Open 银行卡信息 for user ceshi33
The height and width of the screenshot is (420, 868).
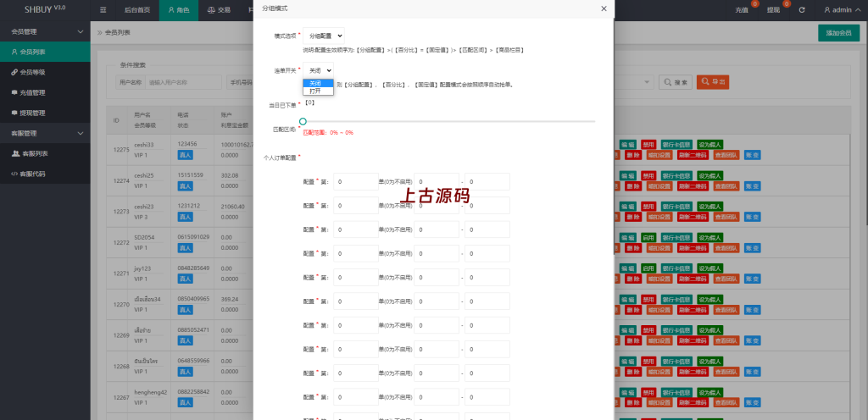[x=676, y=145]
